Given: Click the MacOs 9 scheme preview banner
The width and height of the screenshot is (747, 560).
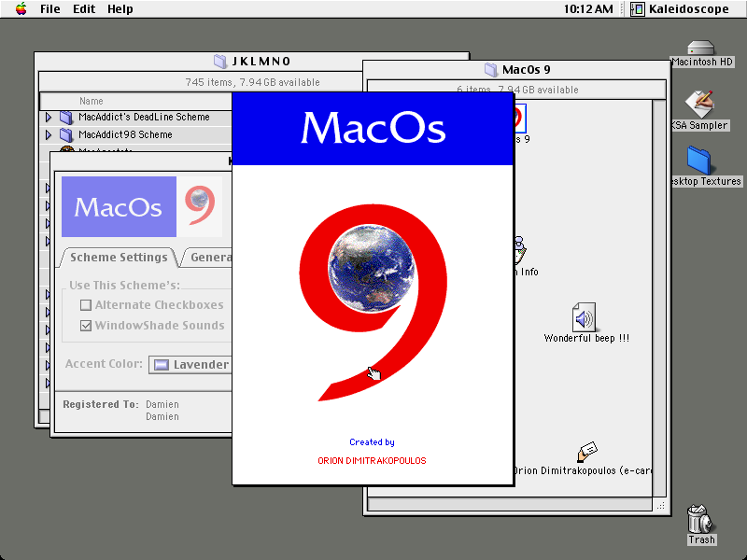Looking at the screenshot, I should 142,206.
